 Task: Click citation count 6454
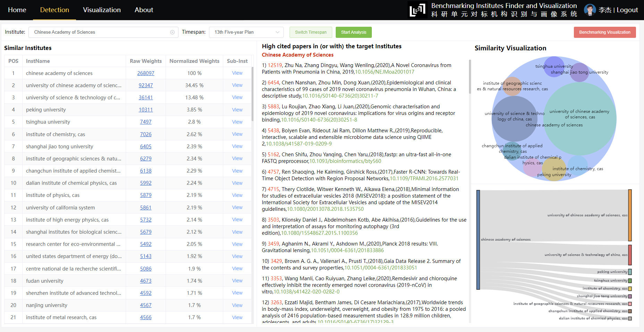click(273, 83)
